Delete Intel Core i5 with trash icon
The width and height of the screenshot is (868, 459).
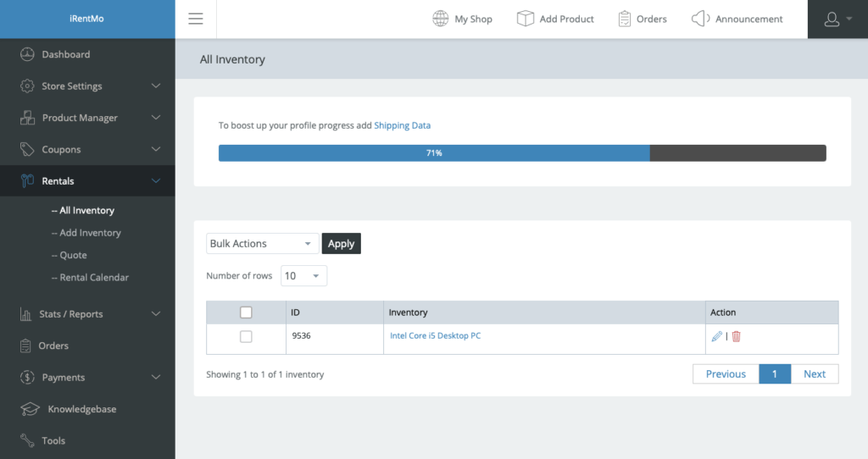point(737,336)
